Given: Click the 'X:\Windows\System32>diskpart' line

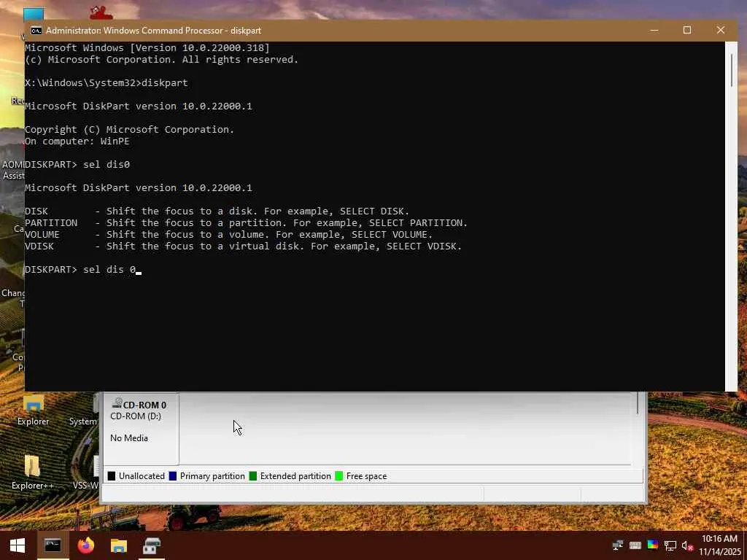Looking at the screenshot, I should (107, 83).
